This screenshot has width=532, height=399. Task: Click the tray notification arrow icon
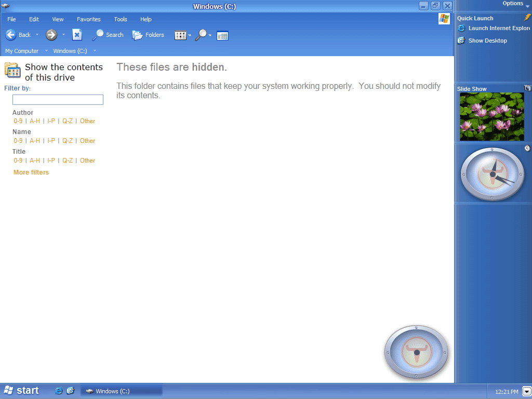[526, 392]
